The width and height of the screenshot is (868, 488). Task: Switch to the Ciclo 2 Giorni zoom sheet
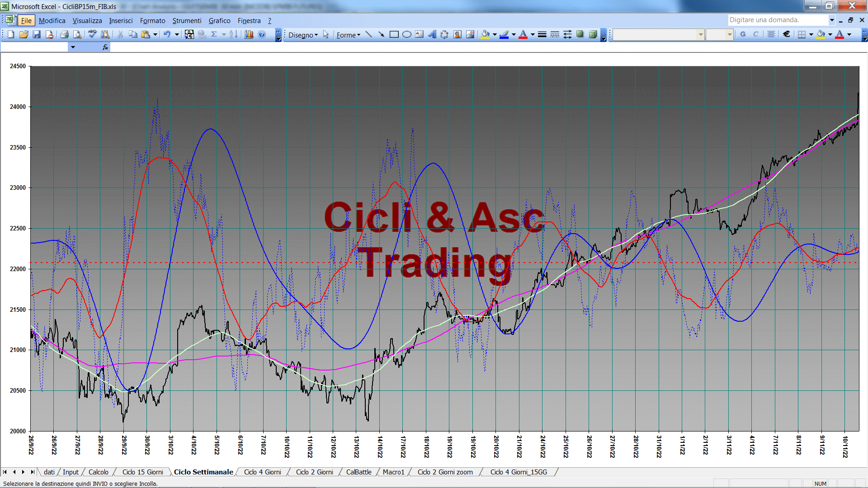[445, 472]
